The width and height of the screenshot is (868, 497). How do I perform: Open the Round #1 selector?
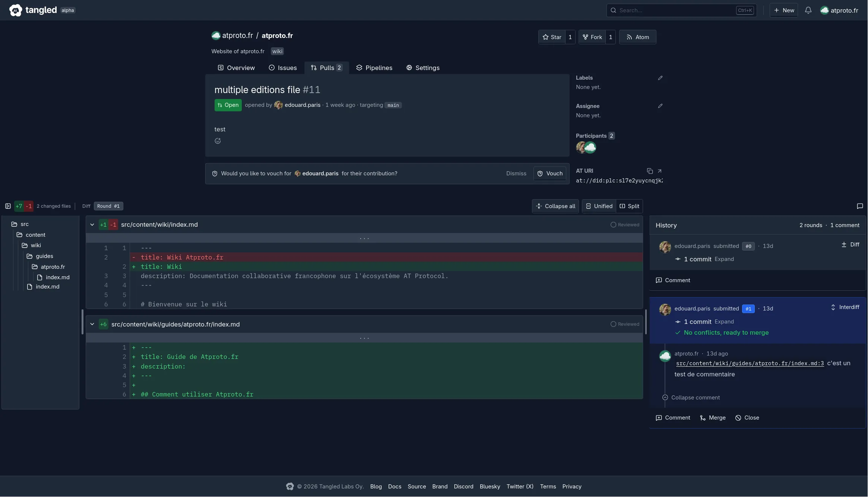(108, 206)
